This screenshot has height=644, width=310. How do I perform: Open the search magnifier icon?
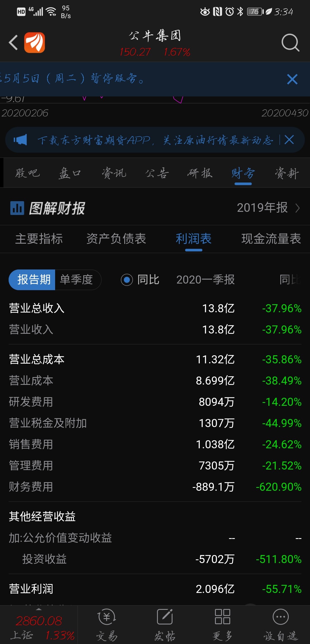pyautogui.click(x=290, y=43)
